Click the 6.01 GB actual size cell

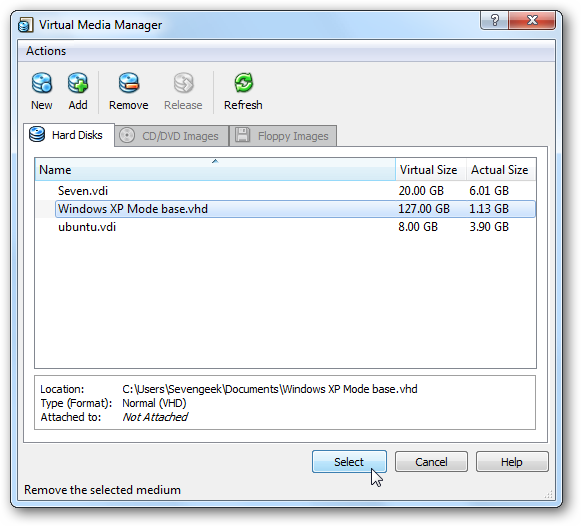coord(489,191)
